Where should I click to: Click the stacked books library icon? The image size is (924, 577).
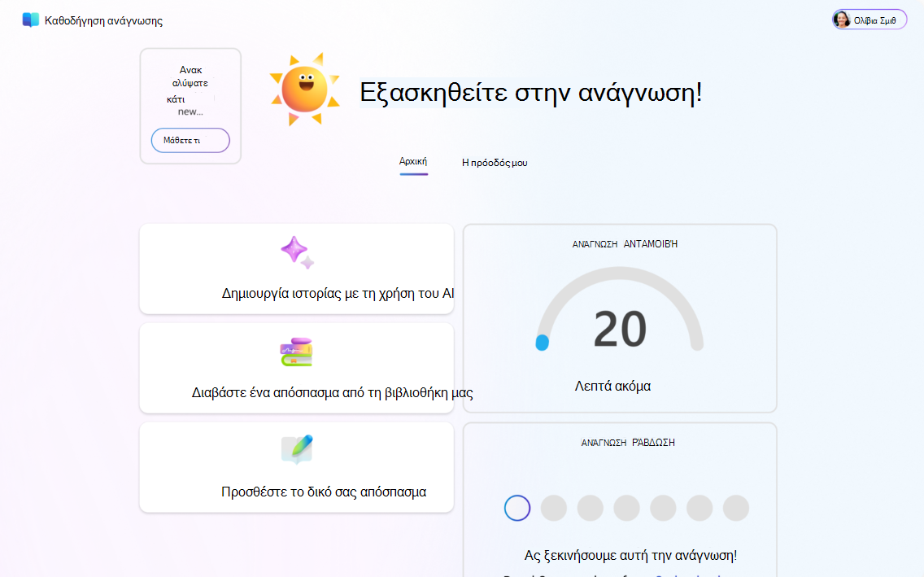(296, 352)
